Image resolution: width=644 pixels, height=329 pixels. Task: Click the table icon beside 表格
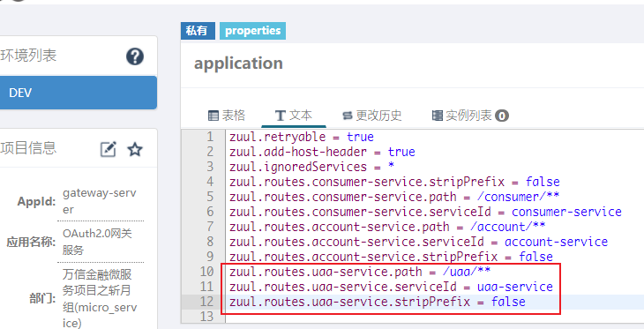click(213, 116)
